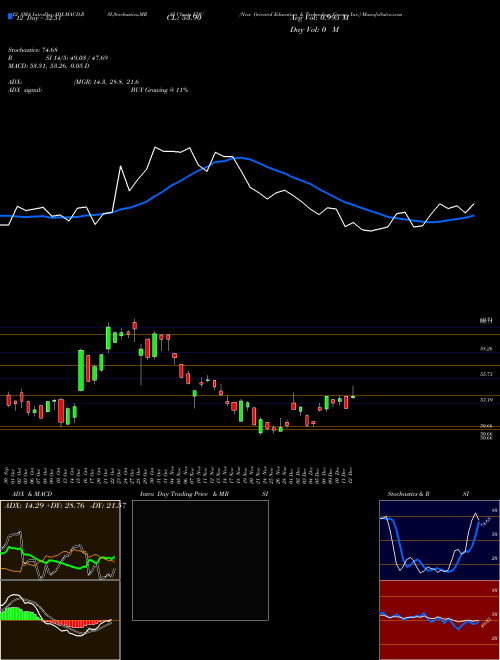Open the blue Stochastics chart panel

coord(439,540)
